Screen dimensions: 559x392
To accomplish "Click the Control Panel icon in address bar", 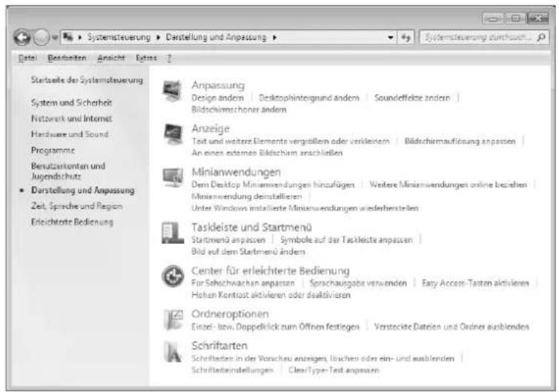I will (68, 37).
